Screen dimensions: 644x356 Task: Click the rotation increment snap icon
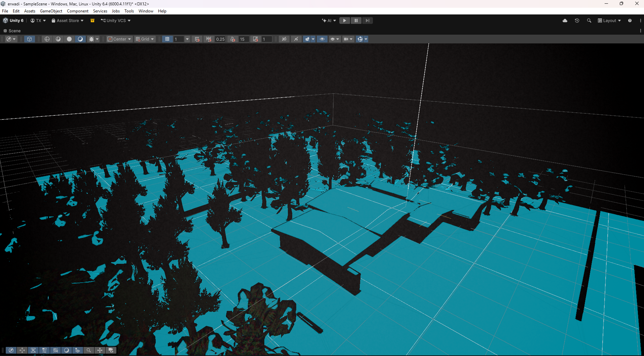[233, 39]
